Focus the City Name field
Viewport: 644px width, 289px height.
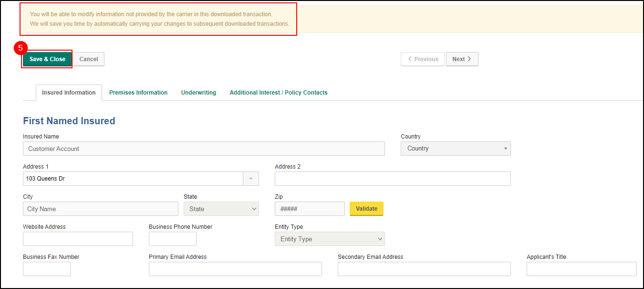pyautogui.click(x=101, y=209)
